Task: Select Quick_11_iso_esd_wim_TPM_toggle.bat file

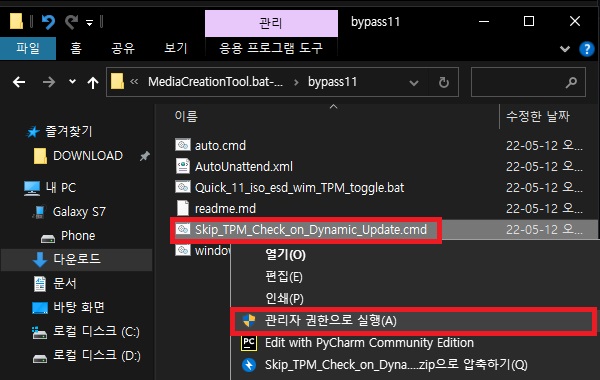Action: [300, 188]
